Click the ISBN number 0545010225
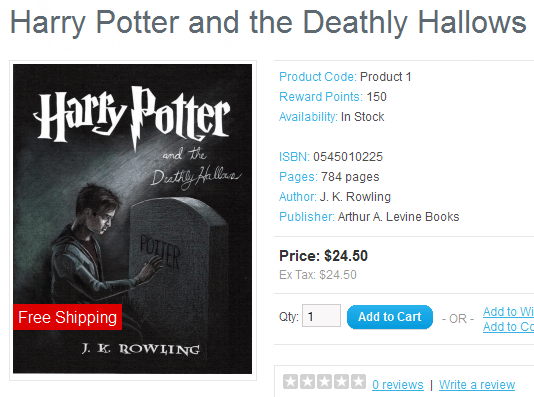Screen dimensions: 534x397 pos(348,157)
